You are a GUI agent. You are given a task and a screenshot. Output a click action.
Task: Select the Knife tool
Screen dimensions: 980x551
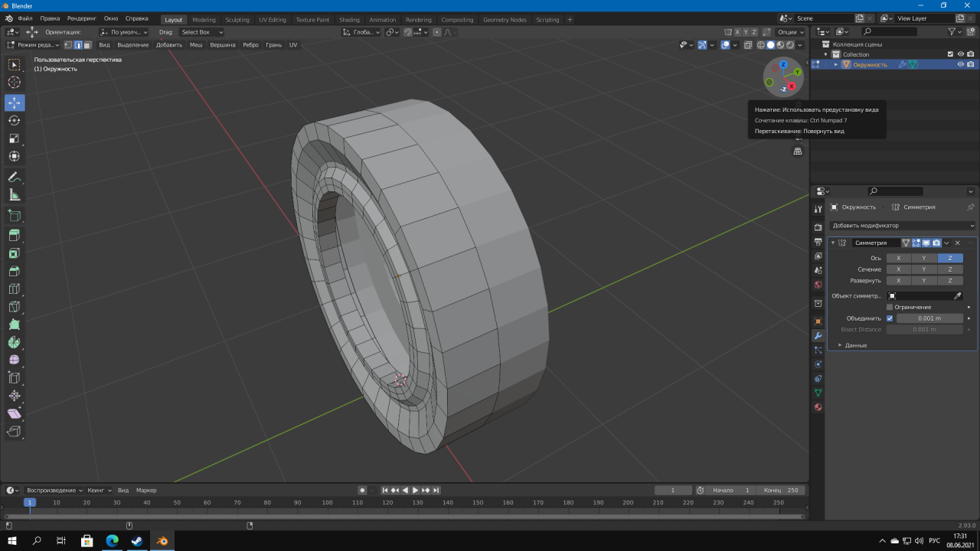click(15, 307)
